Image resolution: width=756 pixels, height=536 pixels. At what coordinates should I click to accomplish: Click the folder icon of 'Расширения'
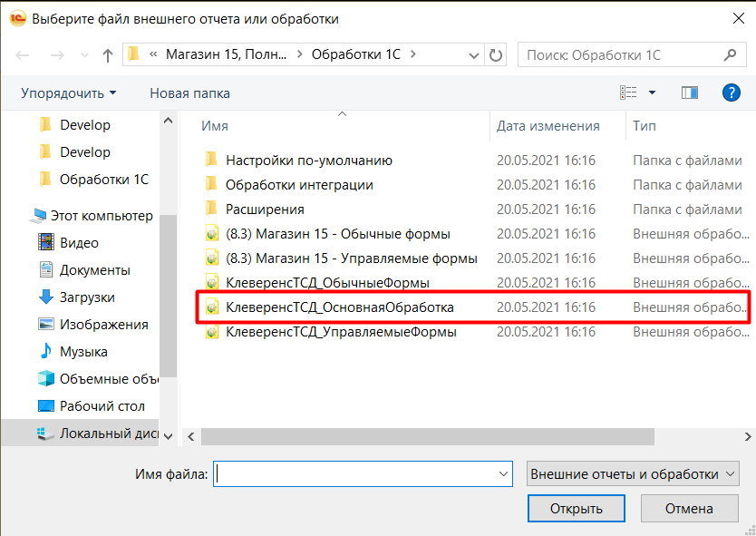[211, 209]
